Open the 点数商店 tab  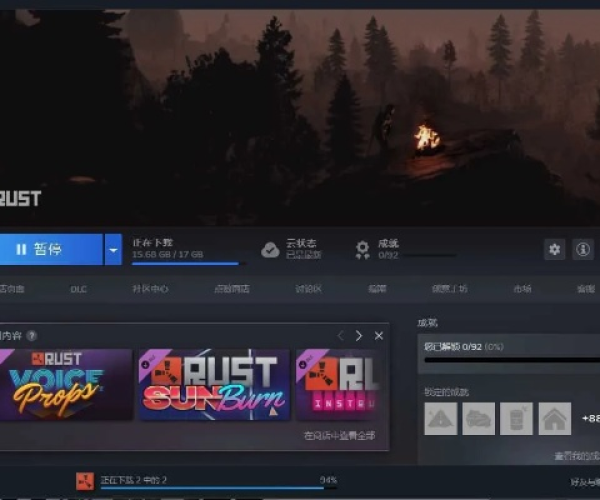pos(232,289)
